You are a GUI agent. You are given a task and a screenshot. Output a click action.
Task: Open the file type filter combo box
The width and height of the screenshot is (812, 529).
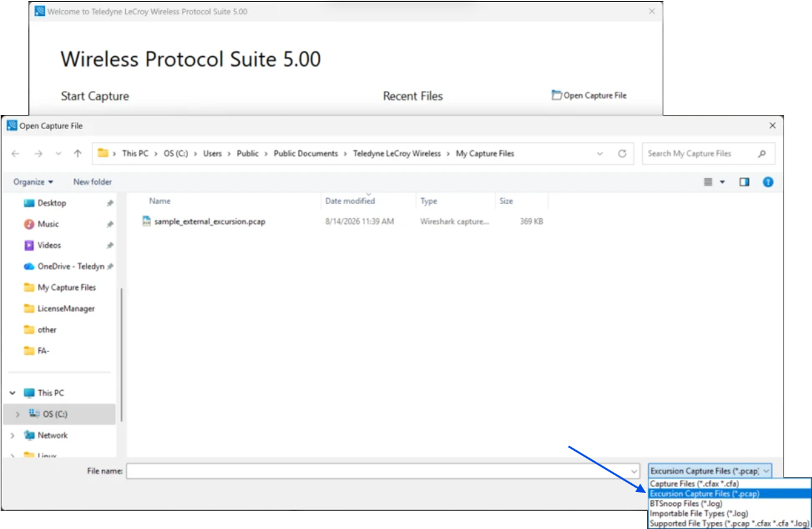point(710,471)
